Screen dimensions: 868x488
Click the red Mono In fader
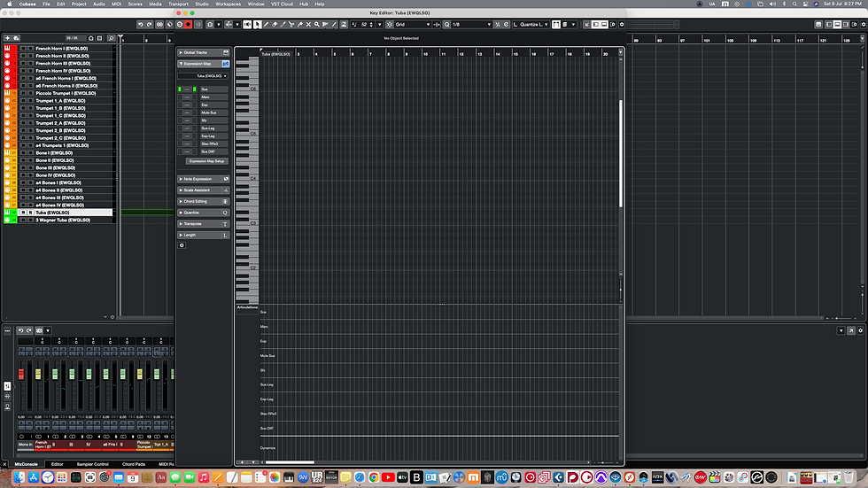pyautogui.click(x=21, y=375)
